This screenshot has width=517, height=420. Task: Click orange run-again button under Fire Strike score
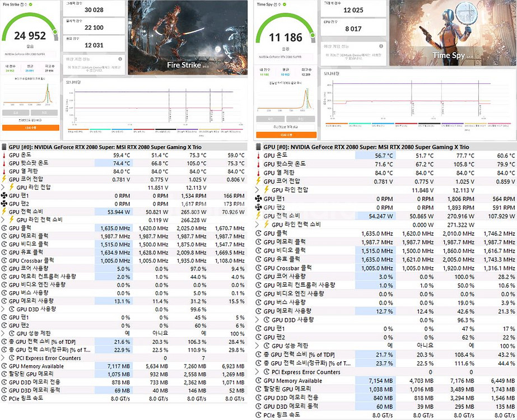[x=31, y=128]
